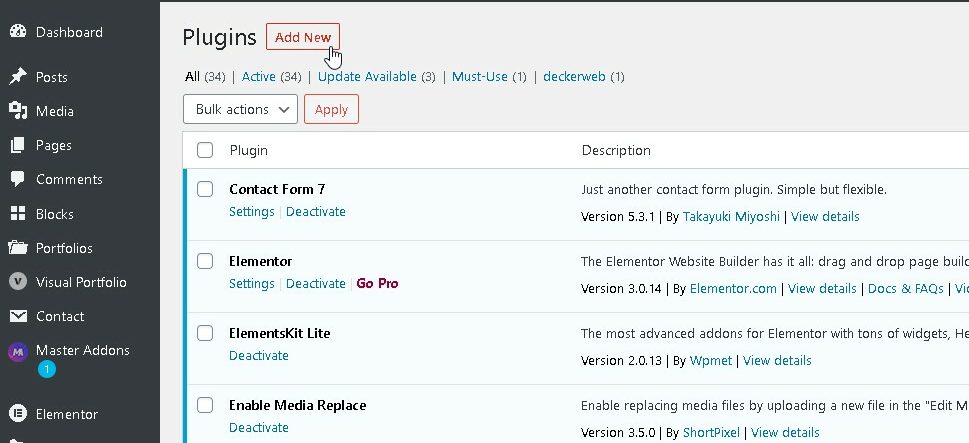The height and width of the screenshot is (443, 969).
Task: Click the Add New plugin button
Action: [x=303, y=37]
